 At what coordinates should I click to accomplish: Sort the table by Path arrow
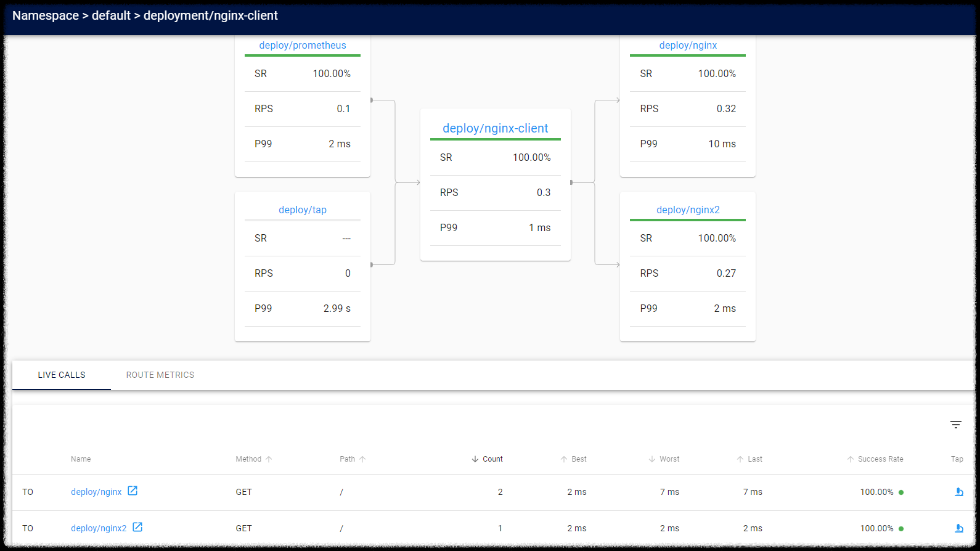362,459
